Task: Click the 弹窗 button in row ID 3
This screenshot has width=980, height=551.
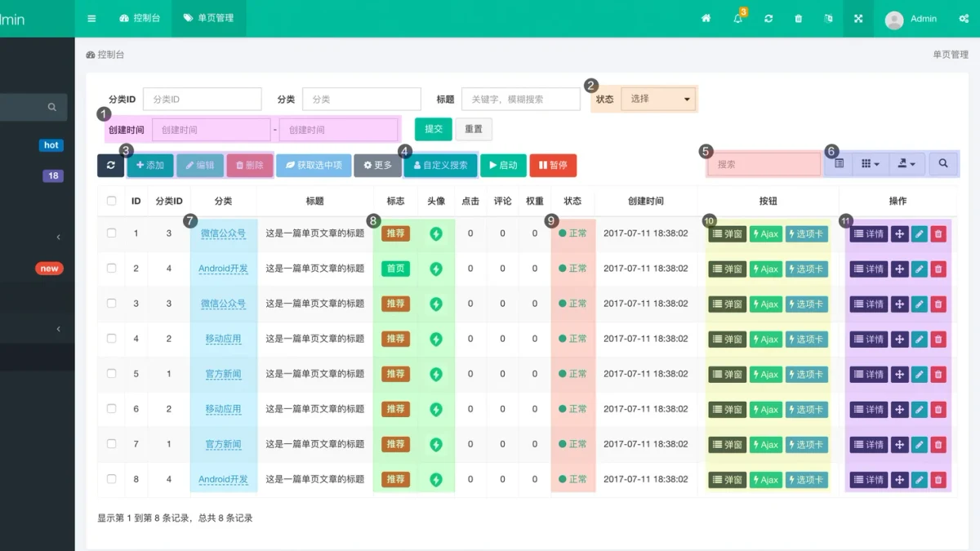Action: (728, 304)
